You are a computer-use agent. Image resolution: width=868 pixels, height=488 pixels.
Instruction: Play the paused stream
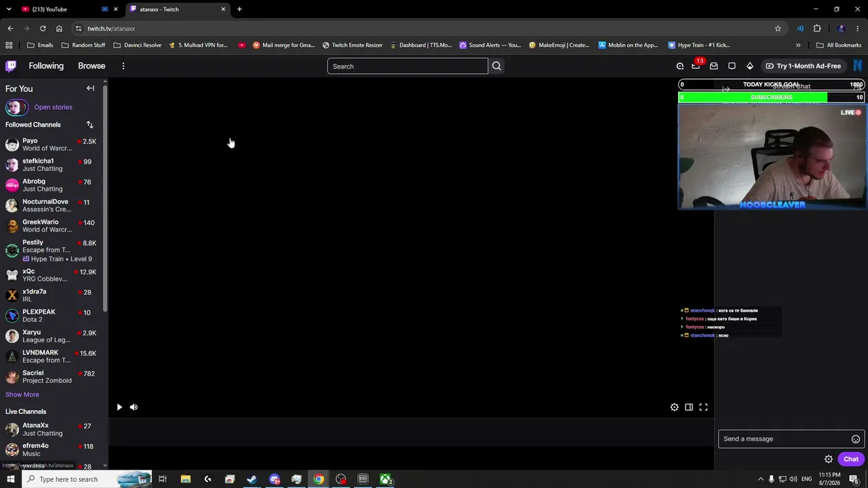point(119,407)
